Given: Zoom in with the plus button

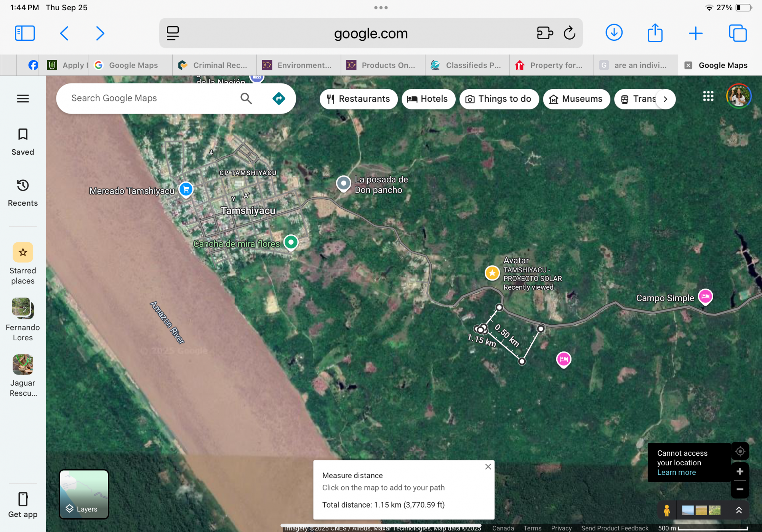Looking at the screenshot, I should tap(740, 471).
